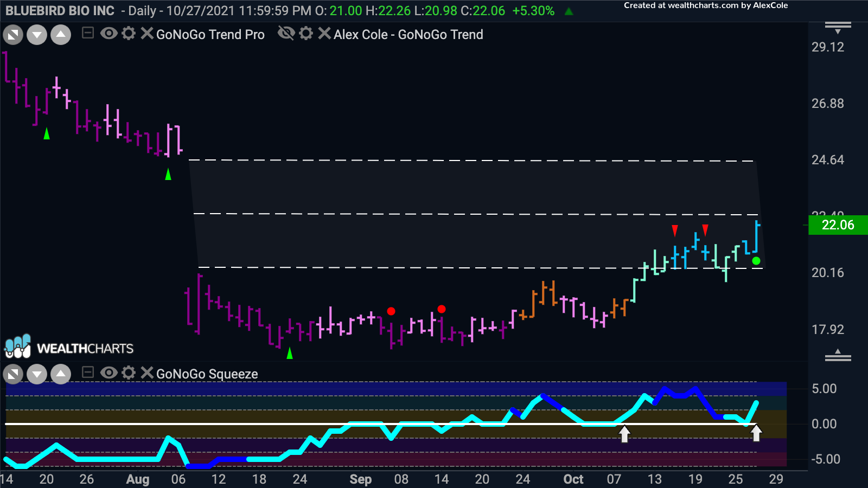Hide GoNoGo Trend Pro with the eye icon
The height and width of the screenshot is (488, 868).
coord(108,34)
